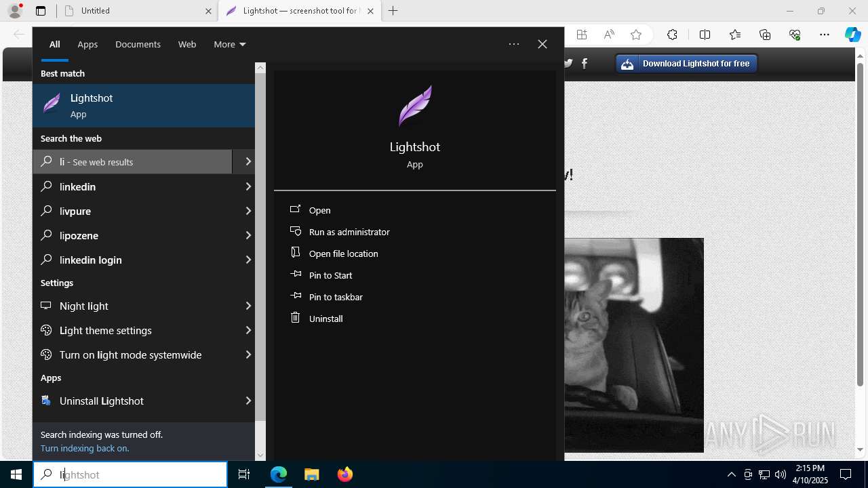The image size is (868, 488).
Task: Click the Uninstall Lightshot app icon
Action: coord(46,401)
